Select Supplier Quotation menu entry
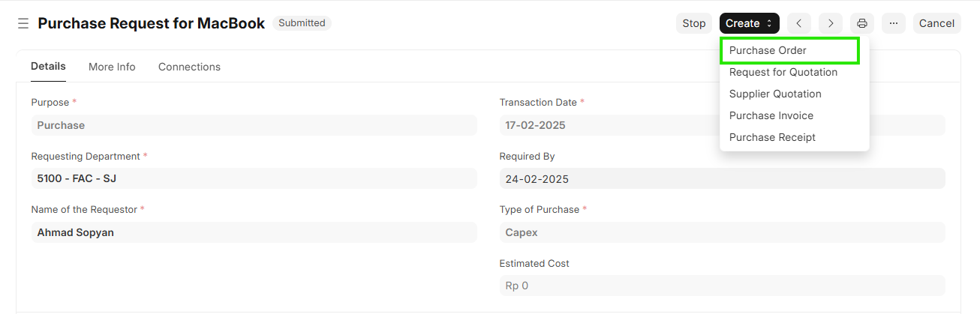Screen dimensions: 980x314 click(x=775, y=94)
